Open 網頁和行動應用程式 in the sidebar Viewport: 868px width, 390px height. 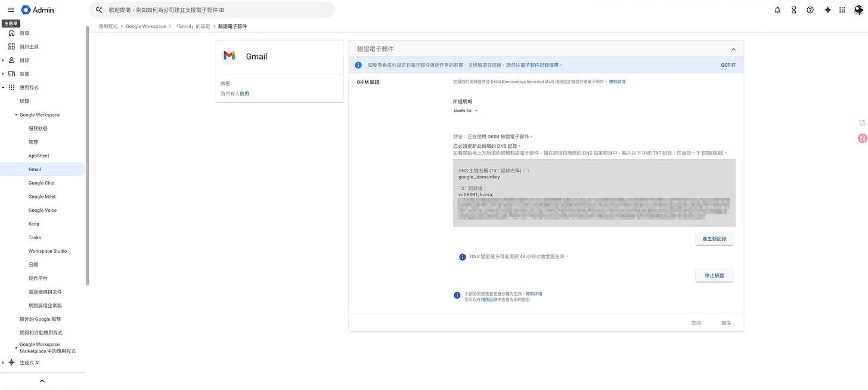pyautogui.click(x=41, y=333)
